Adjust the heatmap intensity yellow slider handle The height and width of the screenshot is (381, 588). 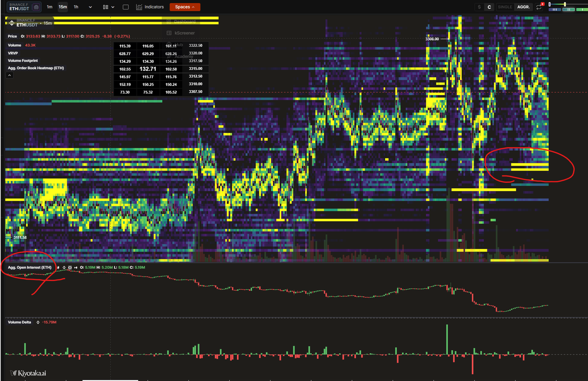tap(565, 4)
